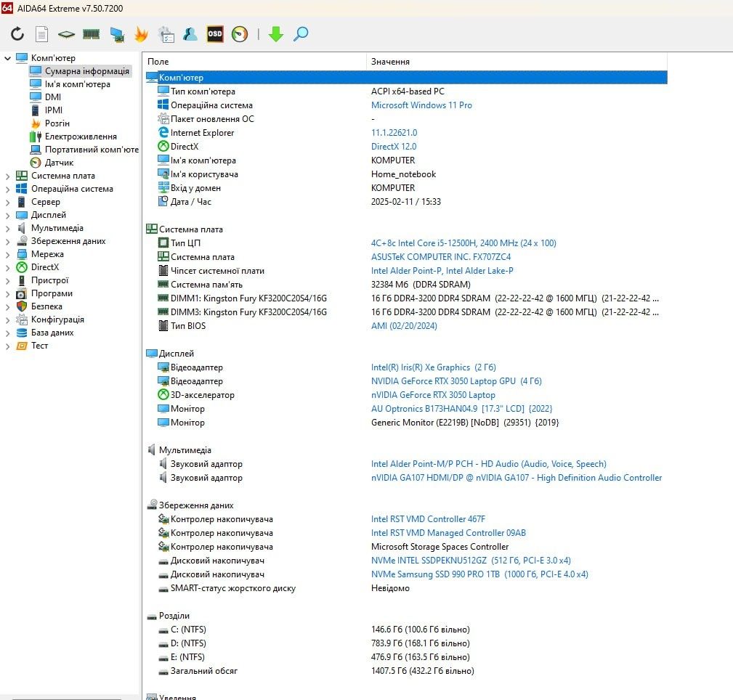Expand the Мультимедіа tree node
The height and width of the screenshot is (700, 733).
click(7, 229)
